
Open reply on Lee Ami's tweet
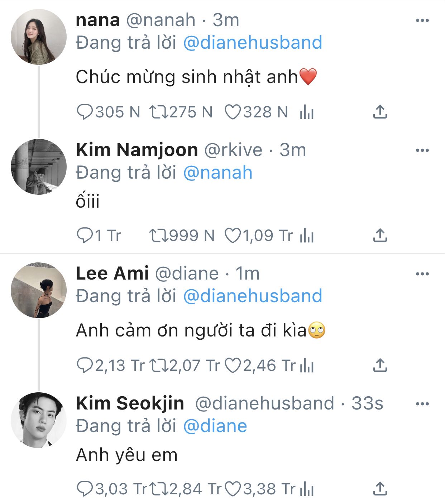[85, 365]
